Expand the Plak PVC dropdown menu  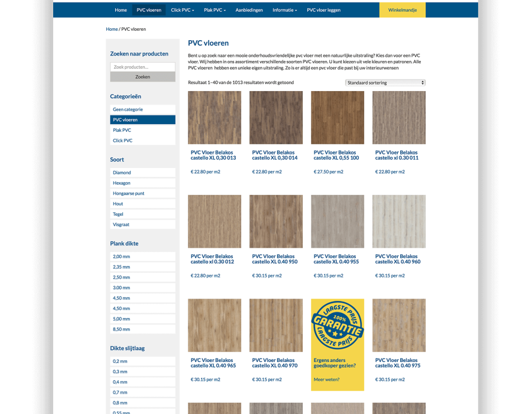click(215, 10)
